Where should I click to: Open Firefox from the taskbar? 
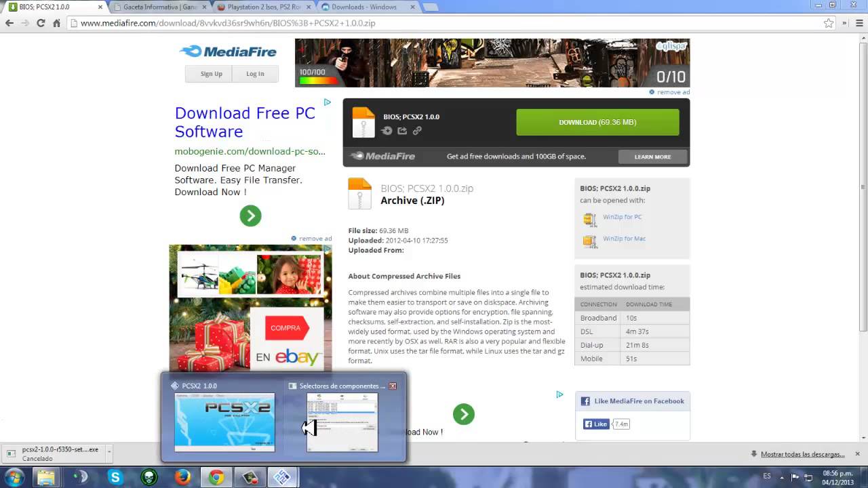[182, 478]
